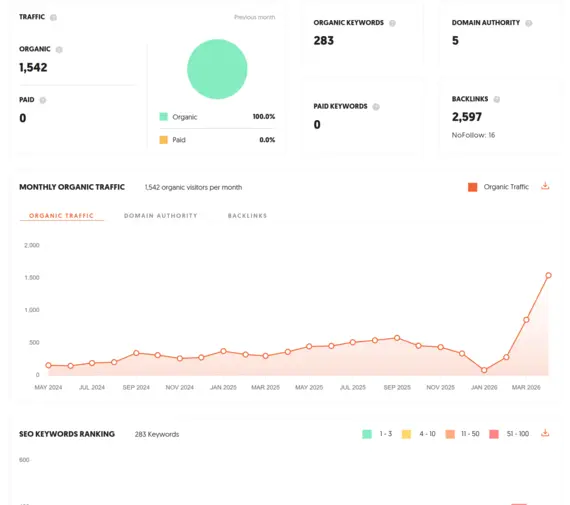Download the SEO keywords ranking chart
This screenshot has width=570, height=505.
tap(545, 433)
